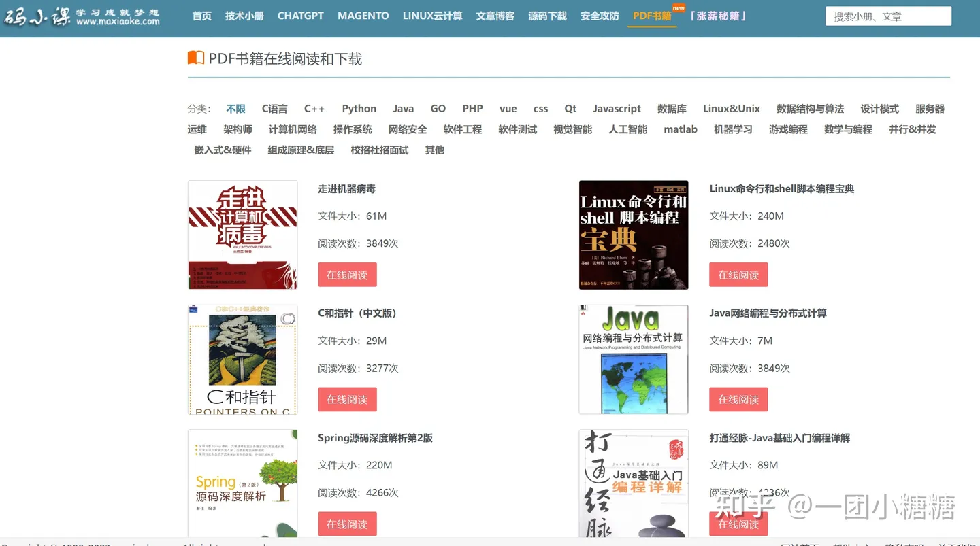980x546 pixels.
Task: Click 在线阅读 for C和指针（中文版）
Action: [x=347, y=399]
